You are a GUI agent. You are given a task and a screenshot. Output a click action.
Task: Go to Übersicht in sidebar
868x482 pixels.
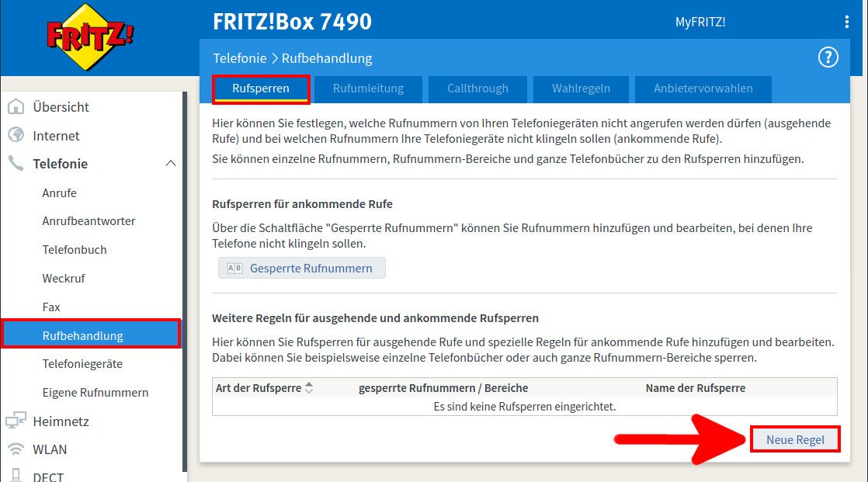[61, 107]
